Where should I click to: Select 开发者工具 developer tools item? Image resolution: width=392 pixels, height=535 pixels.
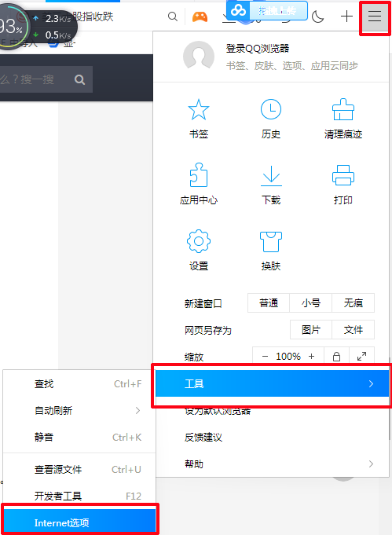(79, 496)
